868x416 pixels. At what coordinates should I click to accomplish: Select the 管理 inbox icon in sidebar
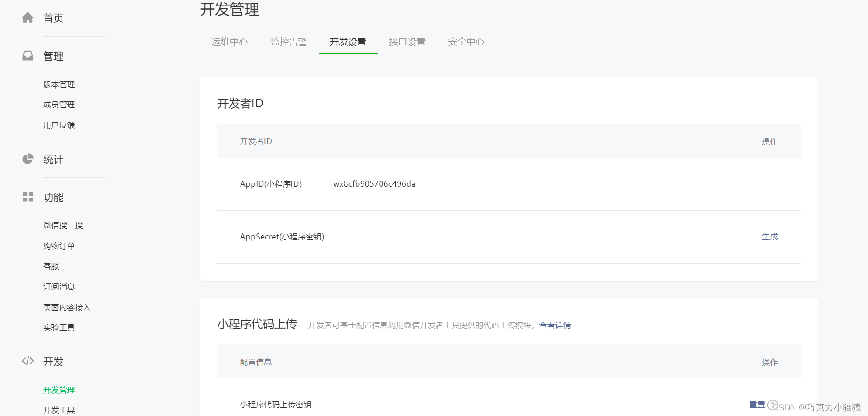28,55
